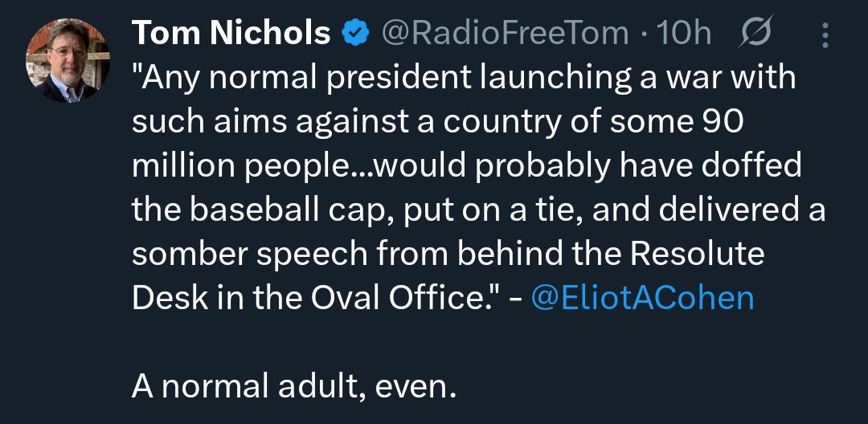This screenshot has height=424, width=868.
Task: Open the three-dot more options menu
Action: pos(825,33)
